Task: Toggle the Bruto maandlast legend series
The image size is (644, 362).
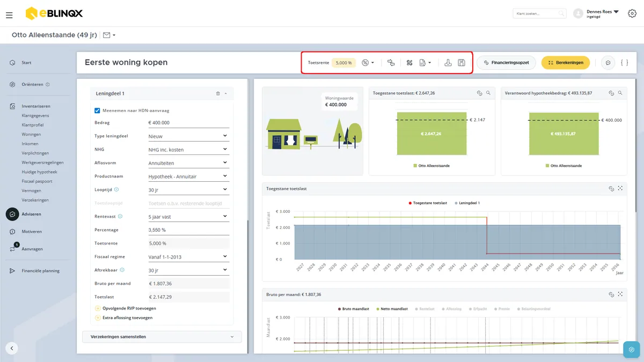Action: tap(354, 309)
